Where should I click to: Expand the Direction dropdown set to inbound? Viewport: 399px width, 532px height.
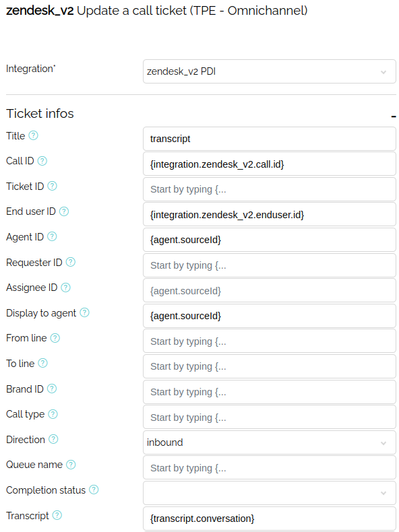coord(270,442)
